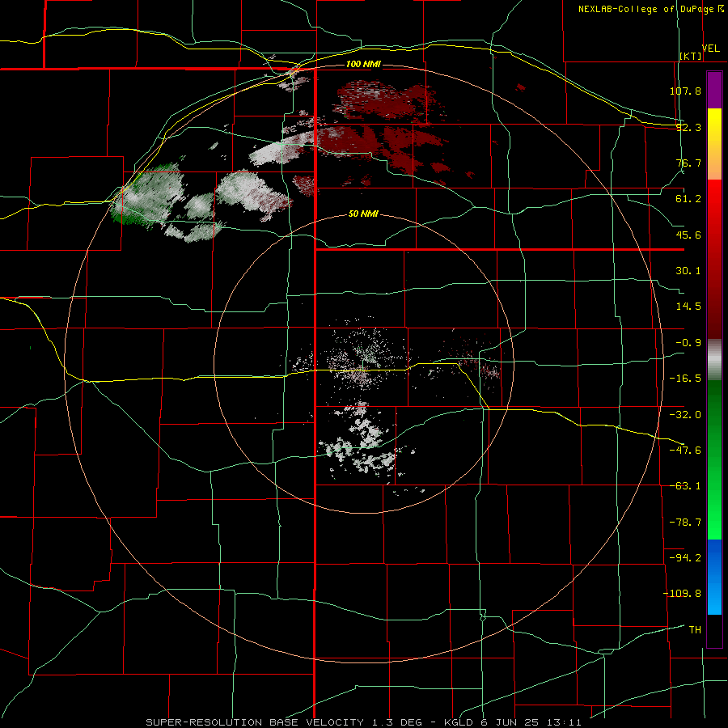Click the -0.9 velocity legend value
This screenshot has width=728, height=728.
pos(688,343)
